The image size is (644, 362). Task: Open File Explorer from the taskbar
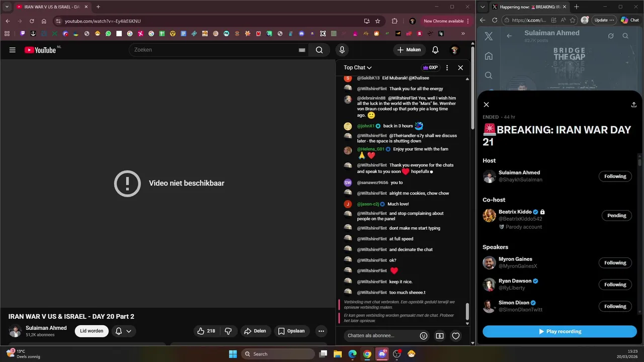click(338, 354)
